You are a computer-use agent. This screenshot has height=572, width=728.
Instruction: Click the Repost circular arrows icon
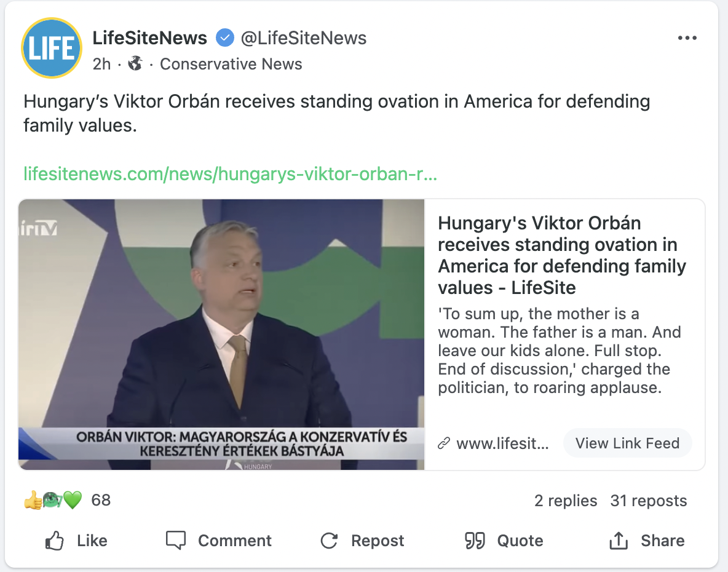[330, 540]
